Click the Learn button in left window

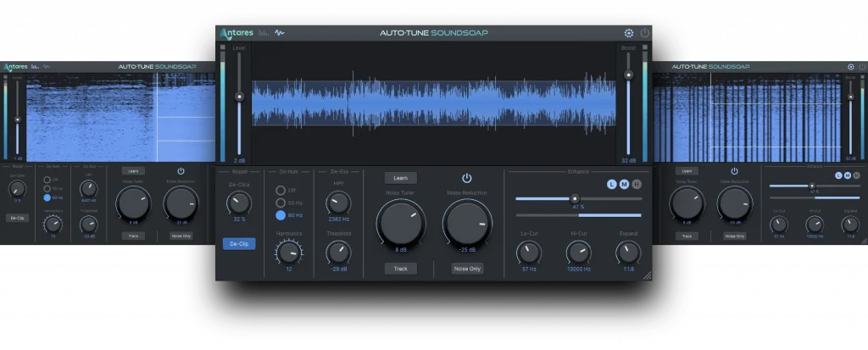[x=133, y=171]
